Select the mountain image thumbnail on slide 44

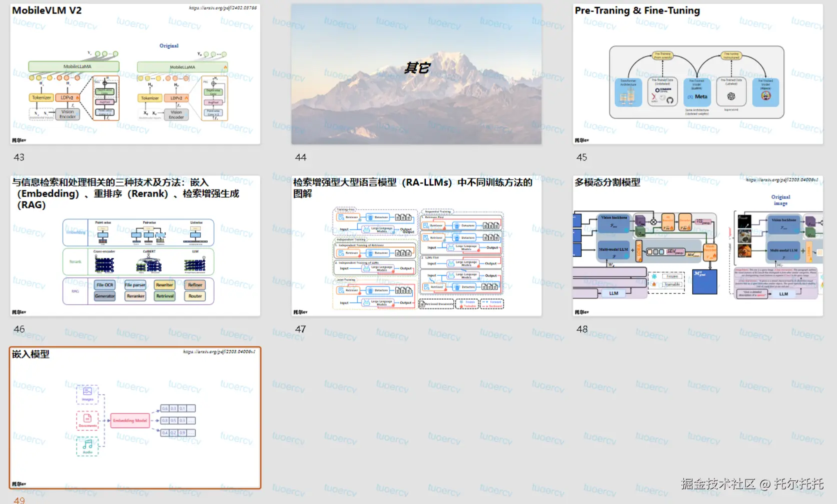point(415,75)
